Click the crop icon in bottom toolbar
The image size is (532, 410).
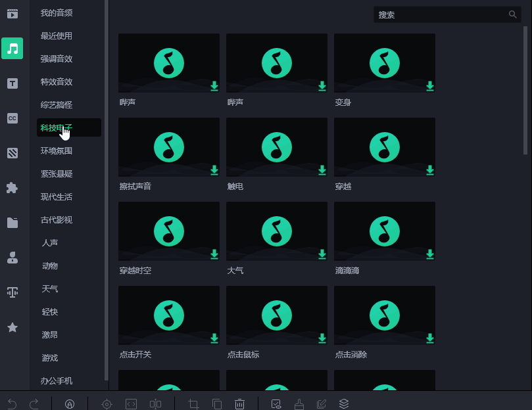[x=193, y=404]
